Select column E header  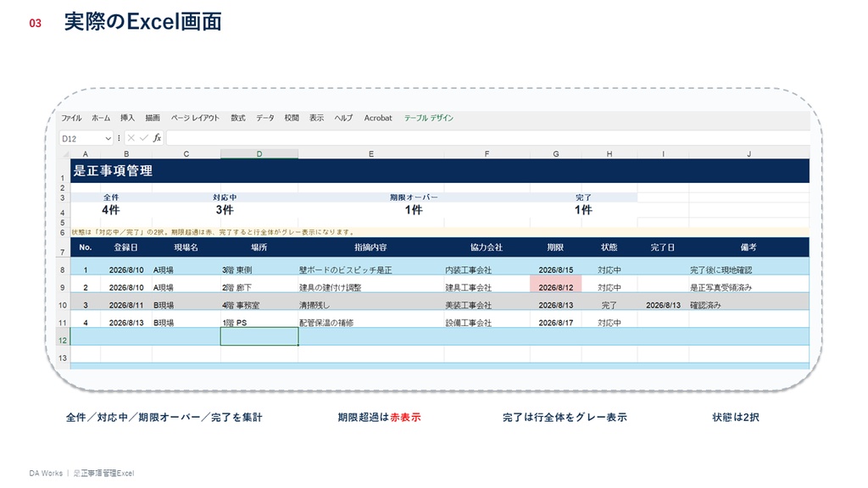click(x=371, y=154)
